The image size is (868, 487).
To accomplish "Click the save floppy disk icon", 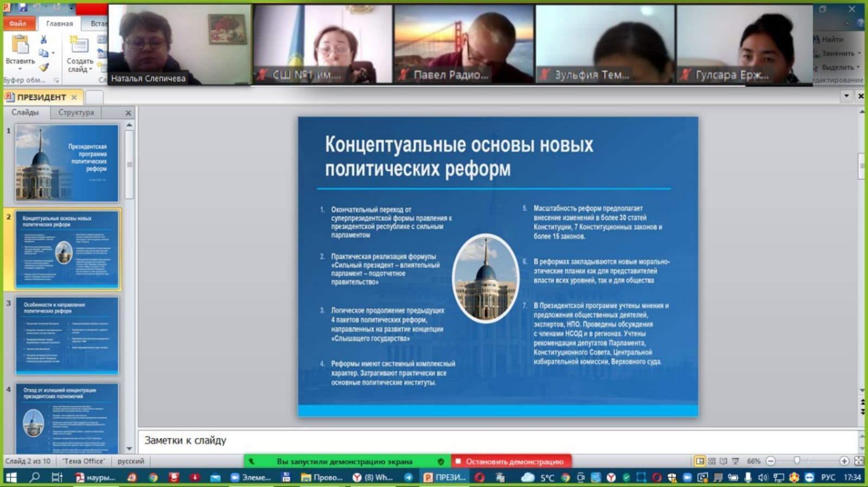I will click(23, 8).
